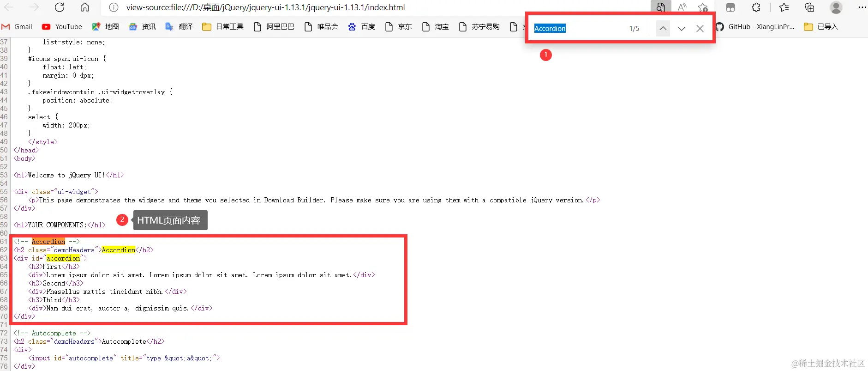Toggle the find on page toolbar icon

(x=661, y=7)
